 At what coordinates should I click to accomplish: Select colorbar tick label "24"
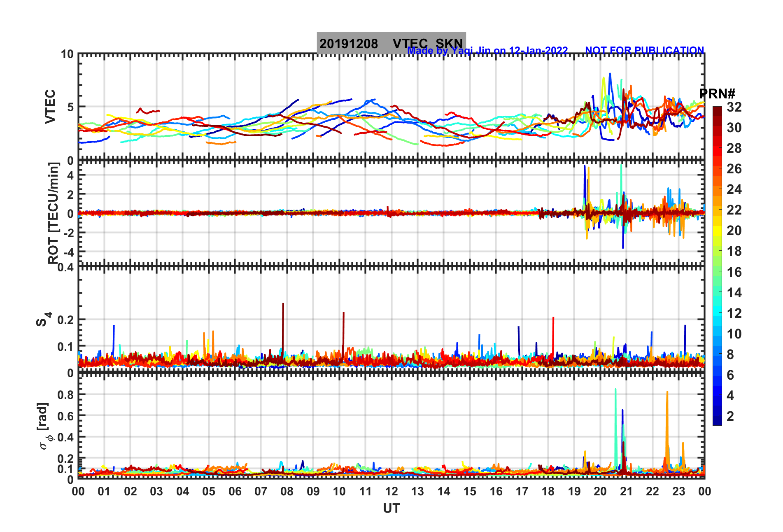(x=734, y=189)
